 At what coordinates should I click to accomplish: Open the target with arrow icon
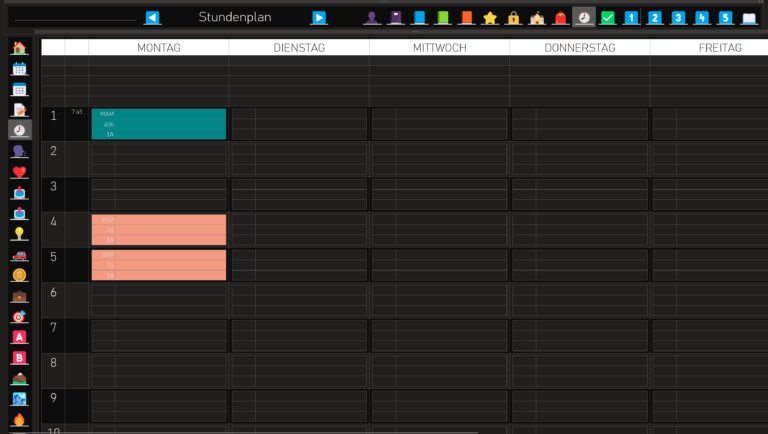tap(19, 316)
